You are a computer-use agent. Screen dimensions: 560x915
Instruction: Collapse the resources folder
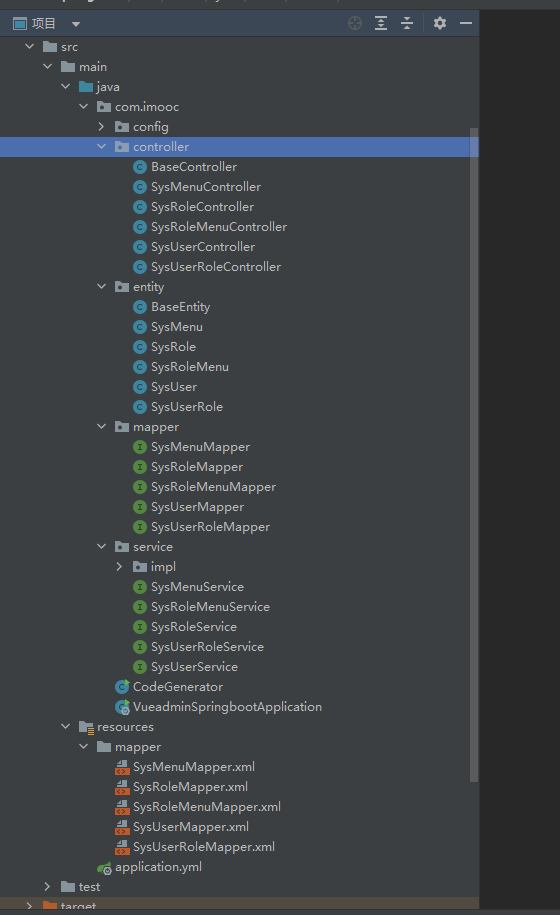click(x=65, y=727)
